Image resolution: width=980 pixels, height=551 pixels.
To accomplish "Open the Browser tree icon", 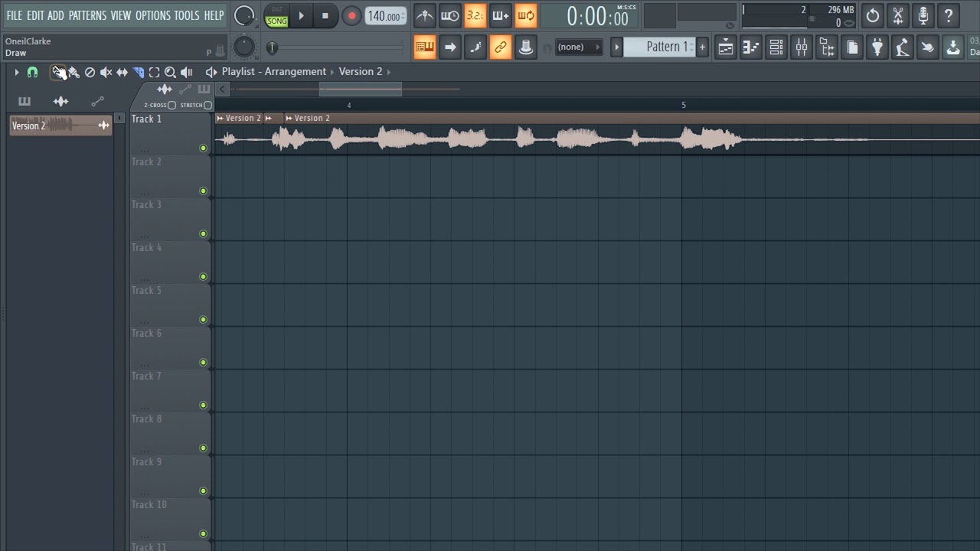I will [827, 47].
